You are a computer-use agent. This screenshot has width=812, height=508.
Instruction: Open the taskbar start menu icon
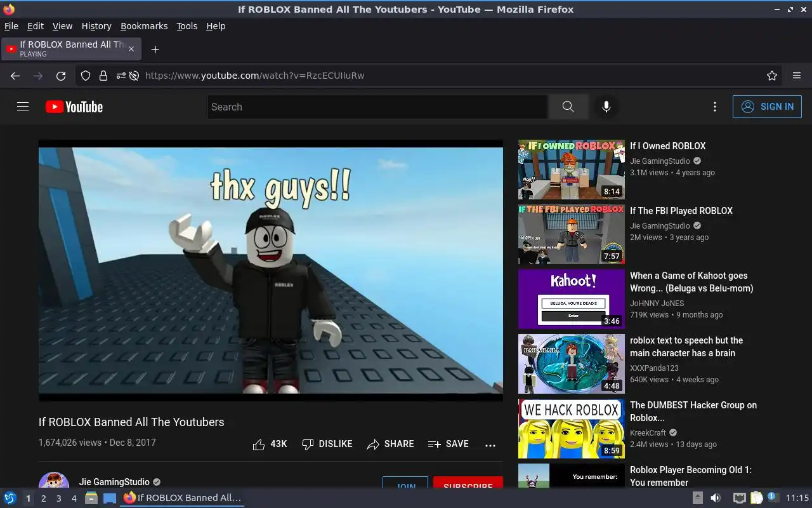10,498
